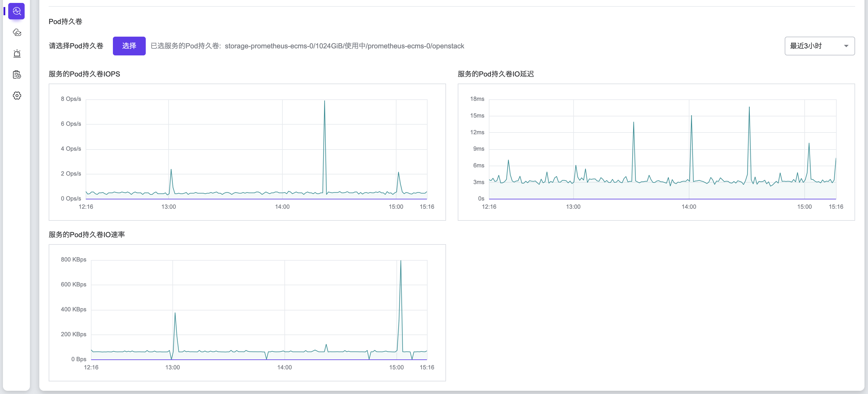The height and width of the screenshot is (394, 868).
Task: Open the report document sidebar icon
Action: click(17, 74)
